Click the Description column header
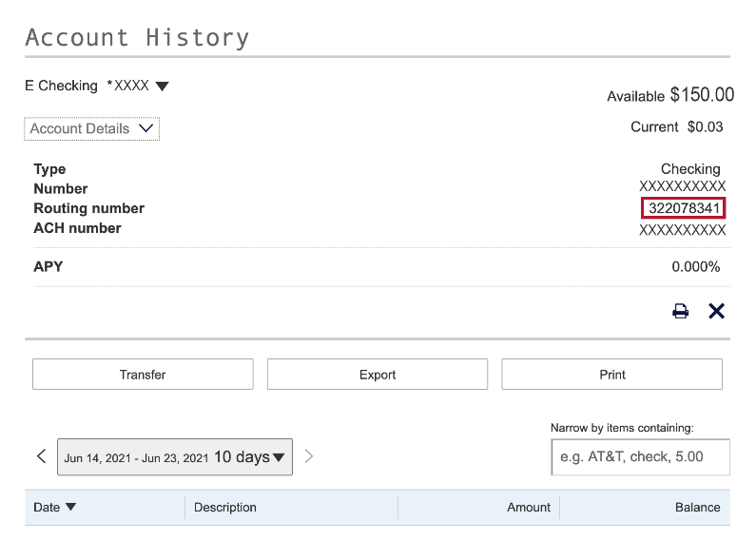756x560 pixels. pos(225,507)
